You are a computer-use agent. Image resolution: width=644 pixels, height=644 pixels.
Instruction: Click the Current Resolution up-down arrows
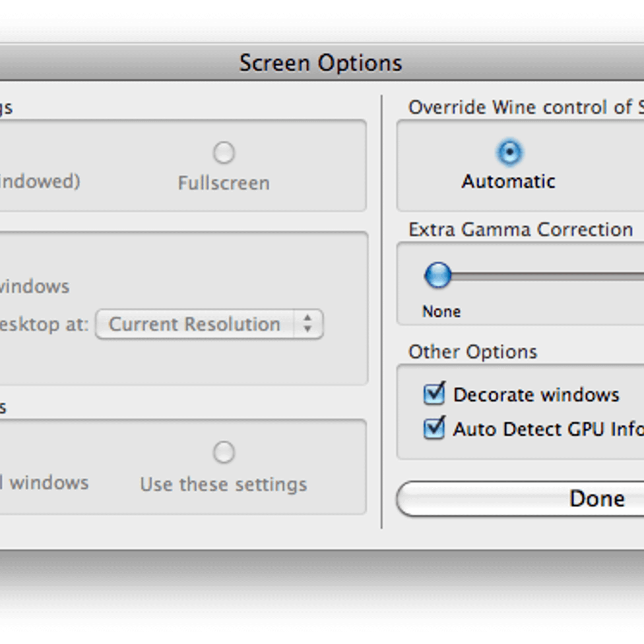tap(308, 324)
